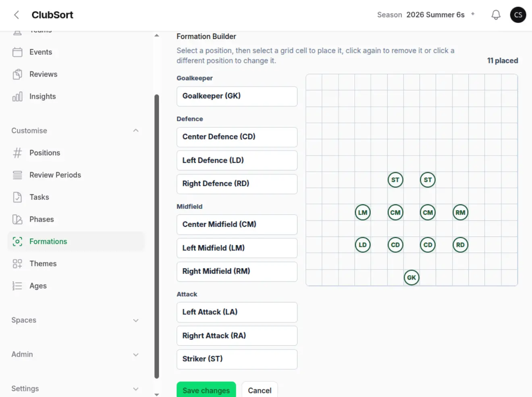Select Left Defence (LD) position
Screen dimensions: 532x397
[x=237, y=160]
